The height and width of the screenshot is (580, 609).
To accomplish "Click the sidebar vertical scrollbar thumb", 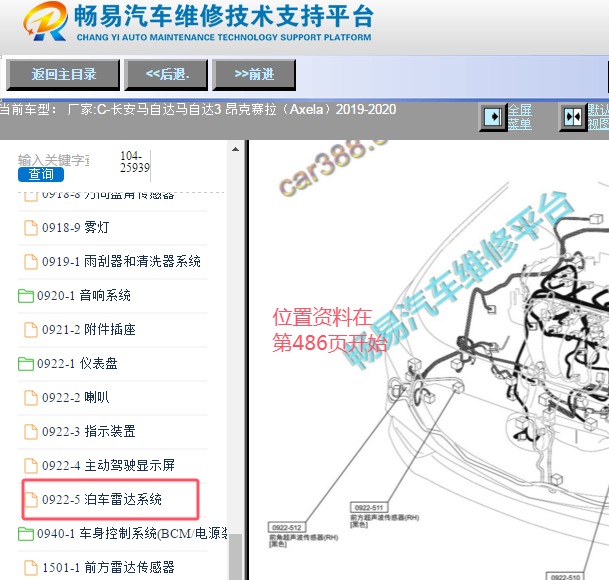I will click(235, 557).
